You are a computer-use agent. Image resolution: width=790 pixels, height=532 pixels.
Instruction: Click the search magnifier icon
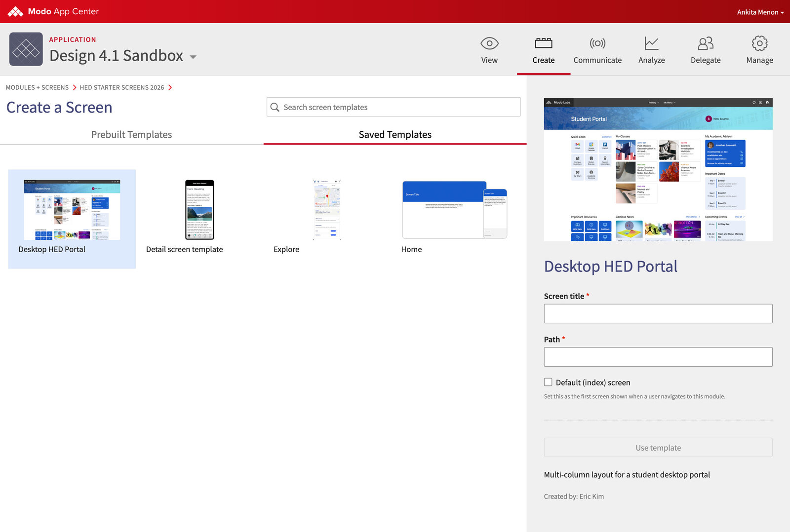click(x=275, y=107)
